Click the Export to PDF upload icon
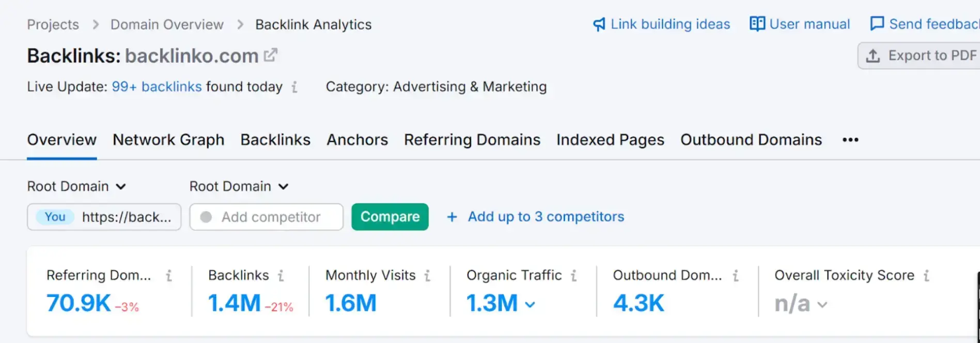This screenshot has height=343, width=980. pos(873,55)
